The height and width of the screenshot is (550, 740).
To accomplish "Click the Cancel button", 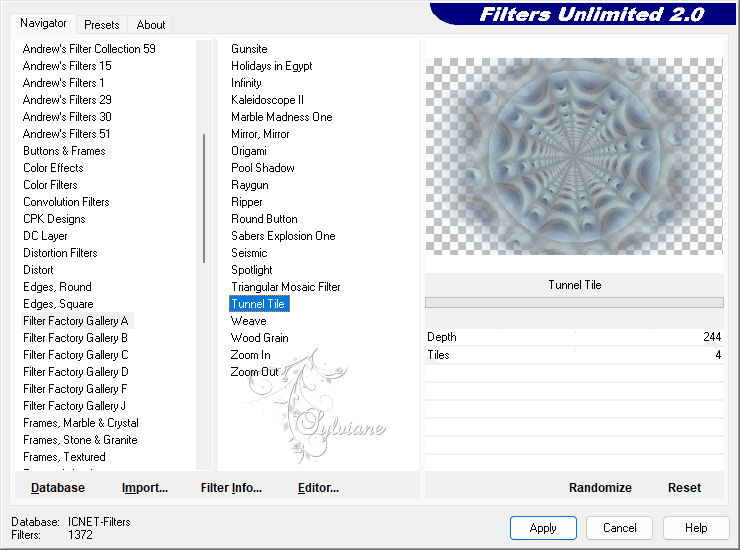I will point(619,527).
